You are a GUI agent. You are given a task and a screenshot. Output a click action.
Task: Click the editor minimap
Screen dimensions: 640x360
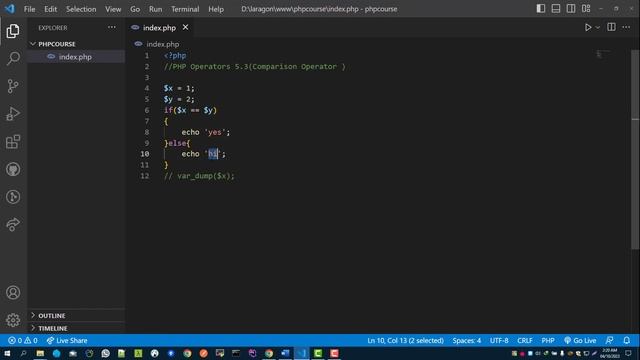pyautogui.click(x=603, y=54)
